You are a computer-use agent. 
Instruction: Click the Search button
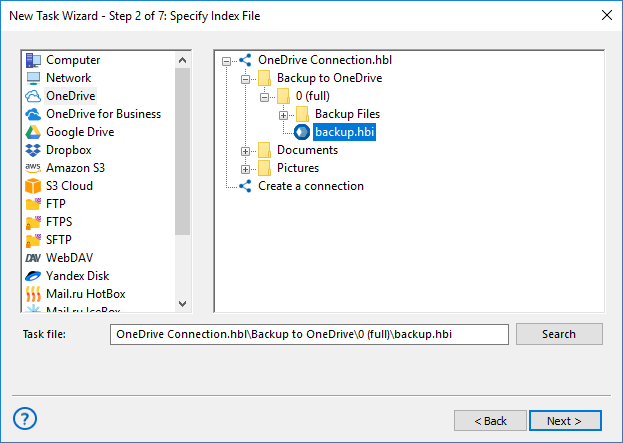559,334
